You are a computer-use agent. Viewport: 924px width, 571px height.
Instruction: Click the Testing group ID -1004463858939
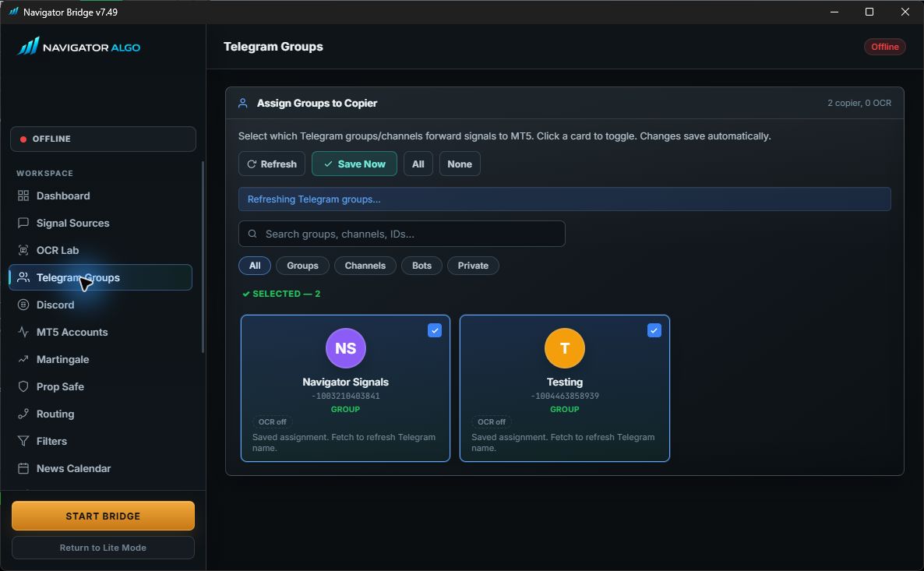click(x=565, y=396)
